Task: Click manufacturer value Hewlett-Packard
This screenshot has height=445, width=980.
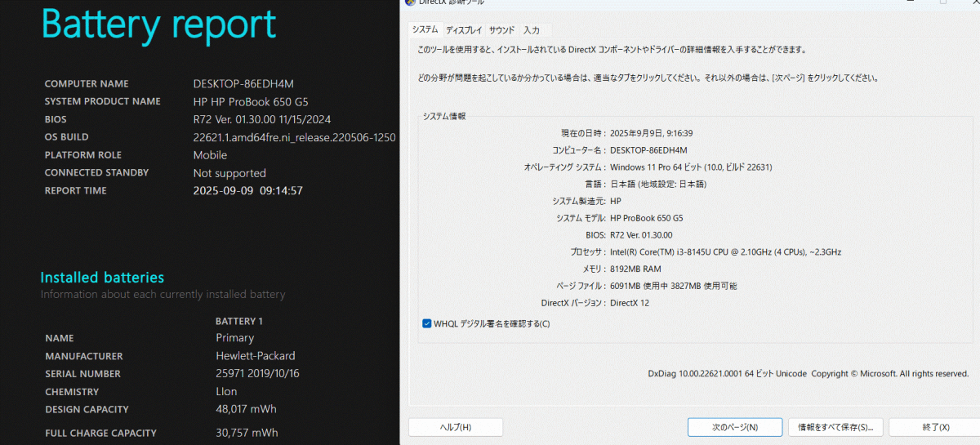Action: (256, 356)
